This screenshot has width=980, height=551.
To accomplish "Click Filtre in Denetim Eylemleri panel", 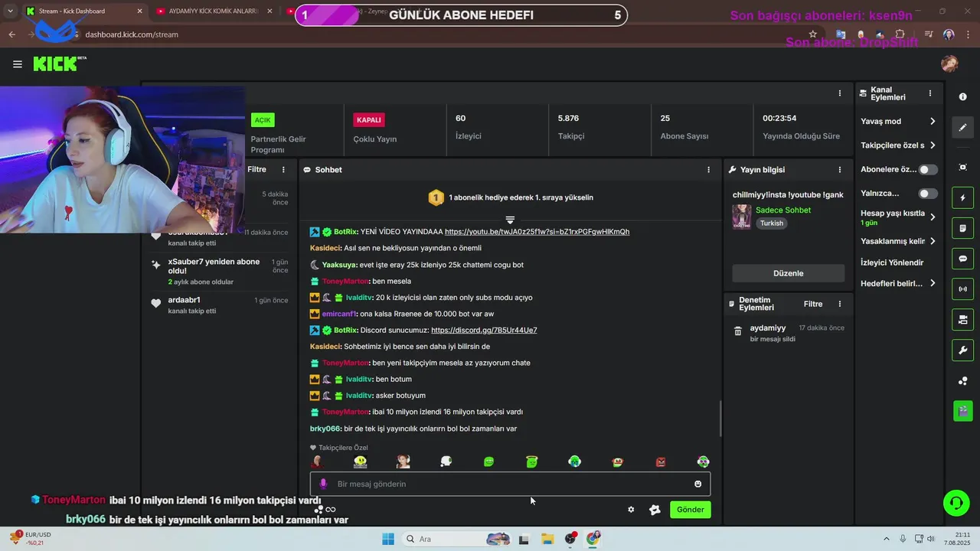I will [x=813, y=304].
